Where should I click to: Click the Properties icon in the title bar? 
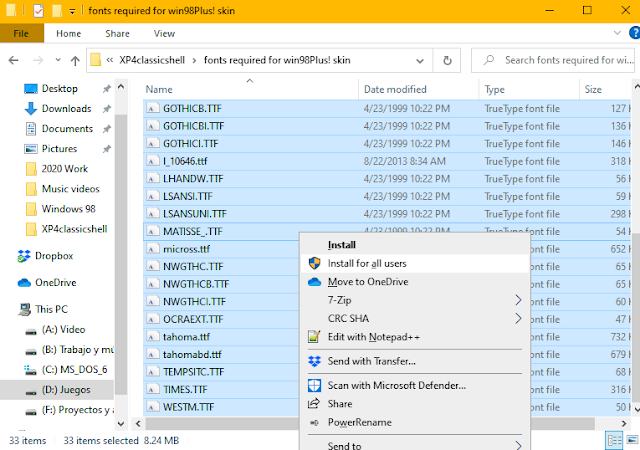click(x=38, y=11)
